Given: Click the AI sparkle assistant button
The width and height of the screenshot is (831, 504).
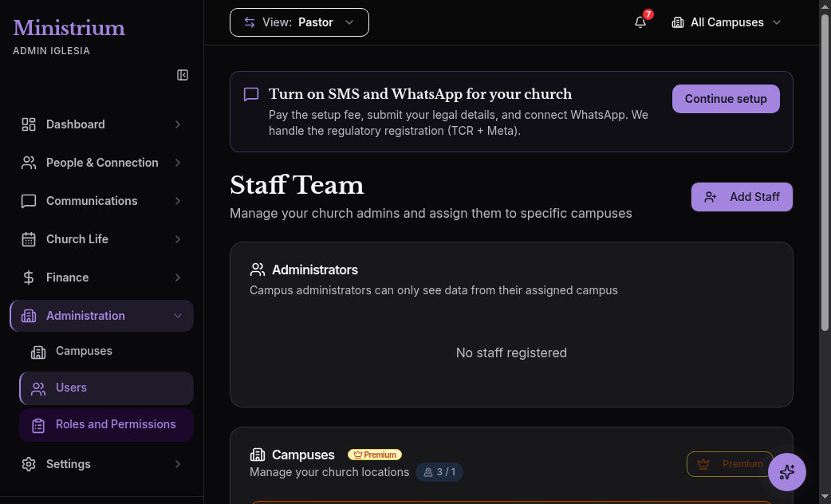Looking at the screenshot, I should [x=787, y=471].
